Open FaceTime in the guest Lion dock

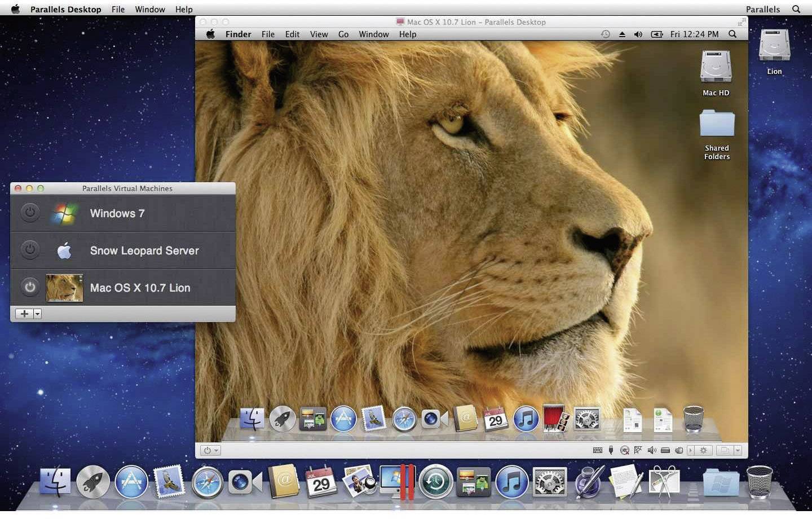435,419
